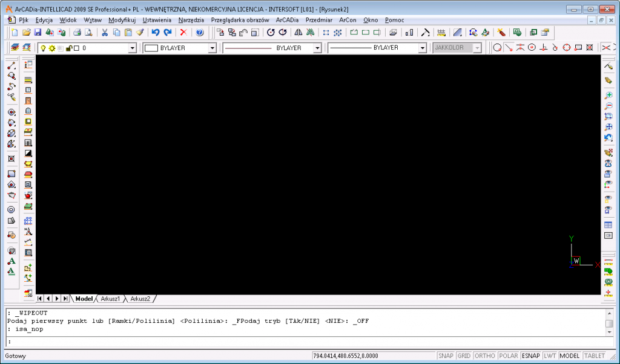The width and height of the screenshot is (620, 364).
Task: Click the Open folder icon
Action: pos(26,32)
